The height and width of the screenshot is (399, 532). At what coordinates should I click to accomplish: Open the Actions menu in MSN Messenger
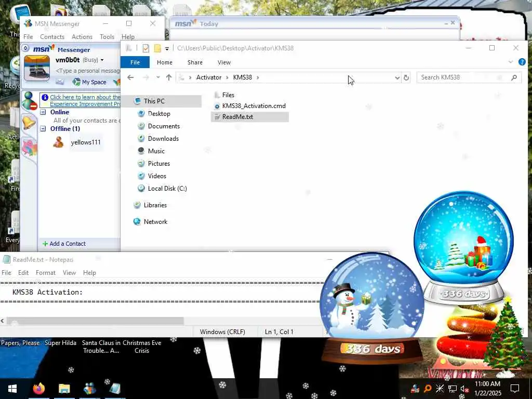pos(82,37)
